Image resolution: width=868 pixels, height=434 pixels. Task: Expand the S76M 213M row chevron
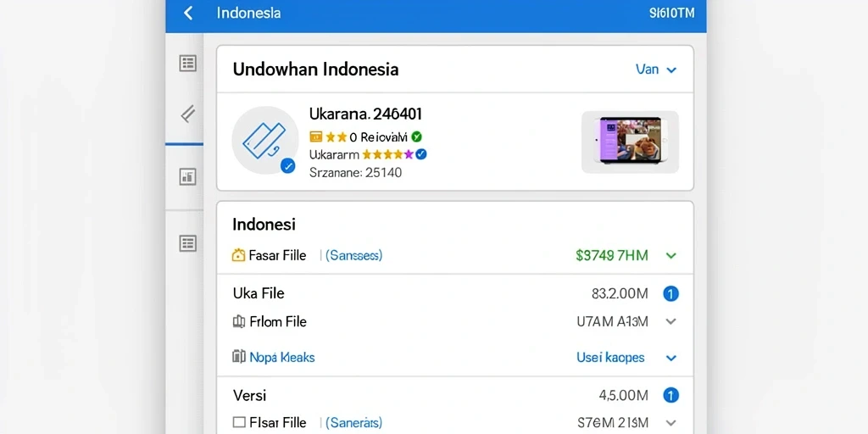(671, 423)
